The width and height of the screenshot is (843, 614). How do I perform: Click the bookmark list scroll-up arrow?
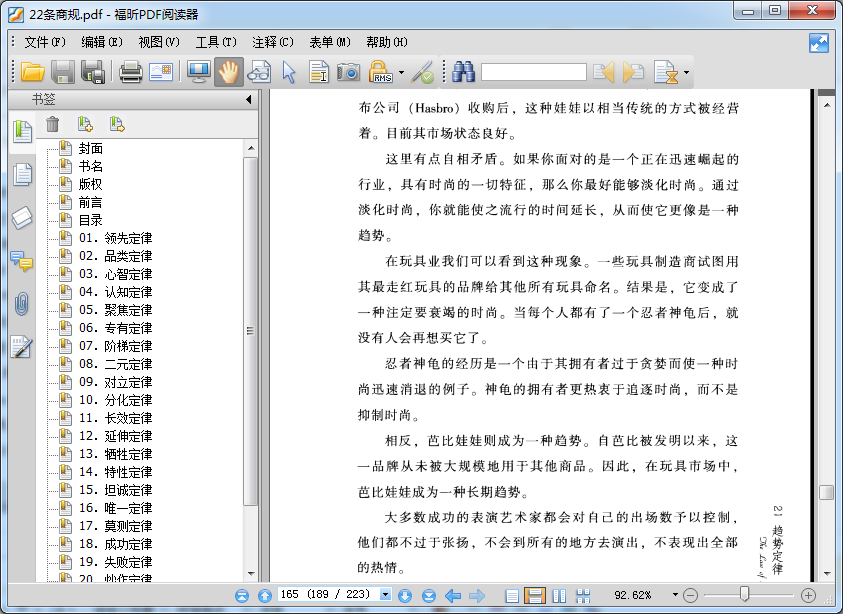tap(251, 148)
